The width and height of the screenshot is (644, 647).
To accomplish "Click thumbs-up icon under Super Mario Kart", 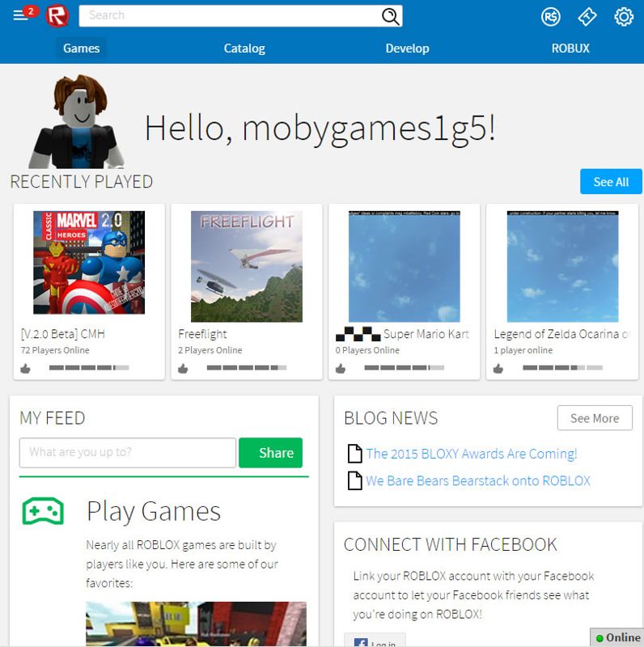I will tap(341, 368).
